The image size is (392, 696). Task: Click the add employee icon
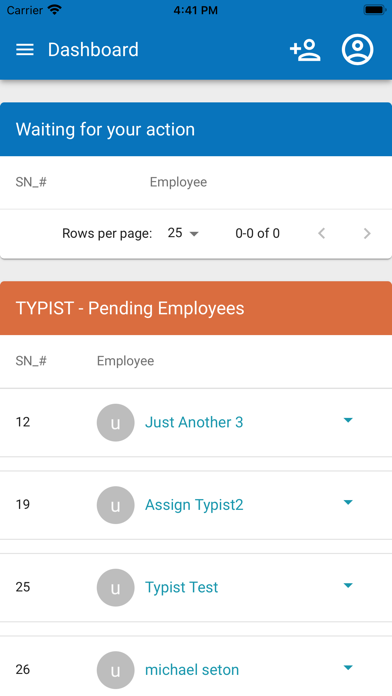click(x=305, y=50)
